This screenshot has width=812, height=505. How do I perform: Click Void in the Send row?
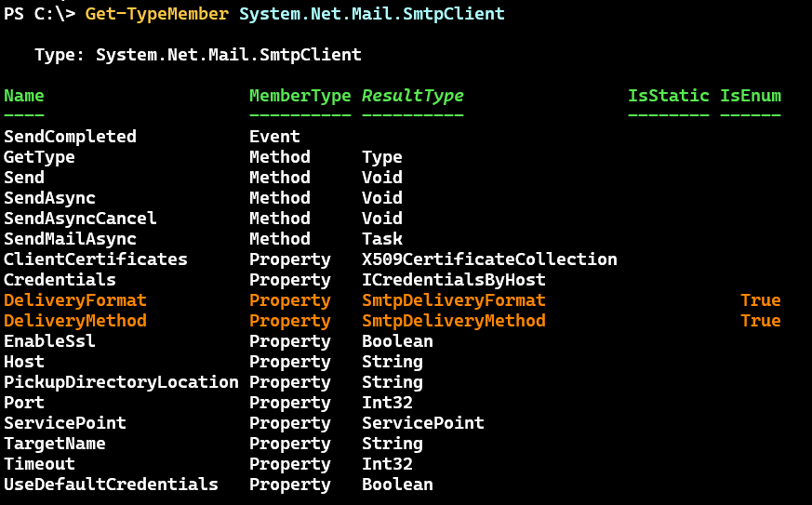pos(382,178)
